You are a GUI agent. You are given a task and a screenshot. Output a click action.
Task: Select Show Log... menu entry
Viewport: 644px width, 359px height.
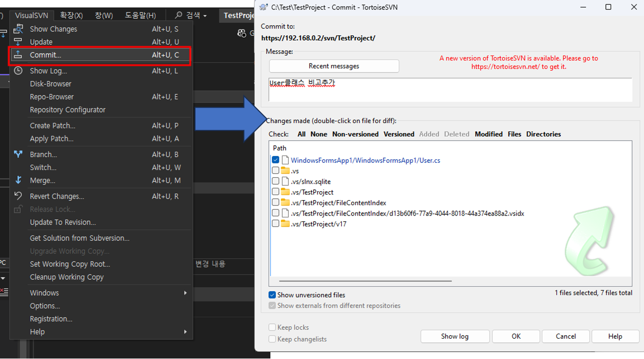(x=101, y=71)
